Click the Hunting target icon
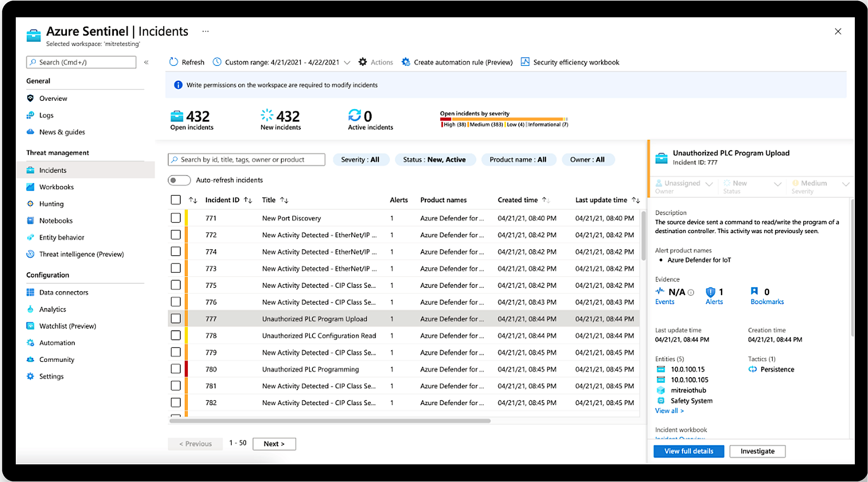 (30, 204)
